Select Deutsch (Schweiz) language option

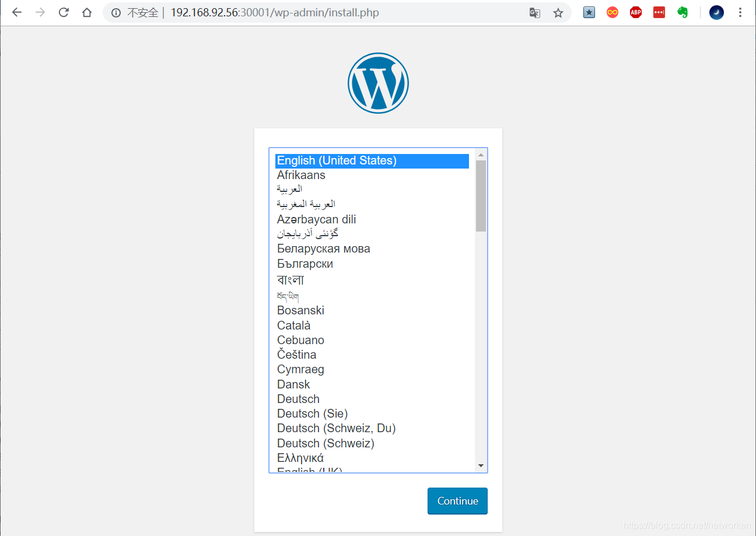coord(372,443)
